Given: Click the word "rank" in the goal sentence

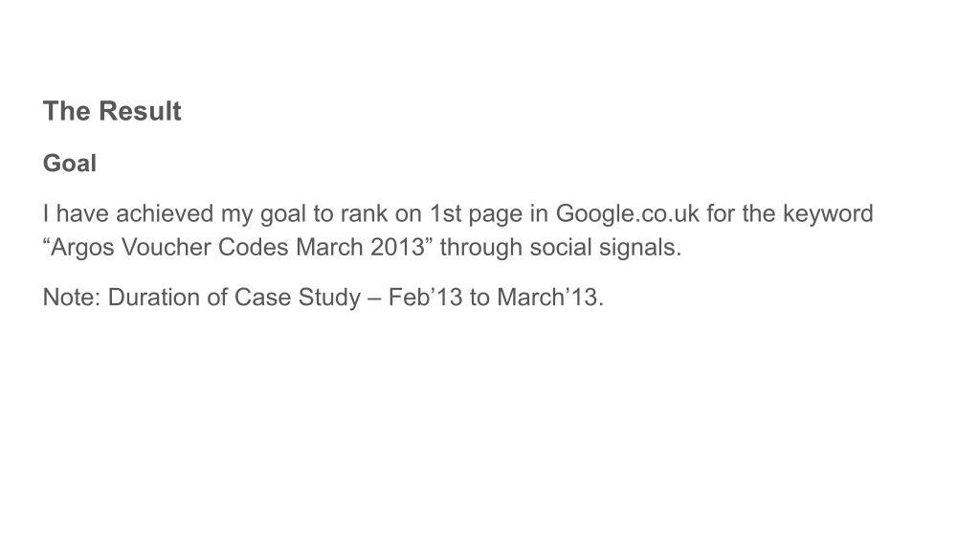Looking at the screenshot, I should (364, 213).
